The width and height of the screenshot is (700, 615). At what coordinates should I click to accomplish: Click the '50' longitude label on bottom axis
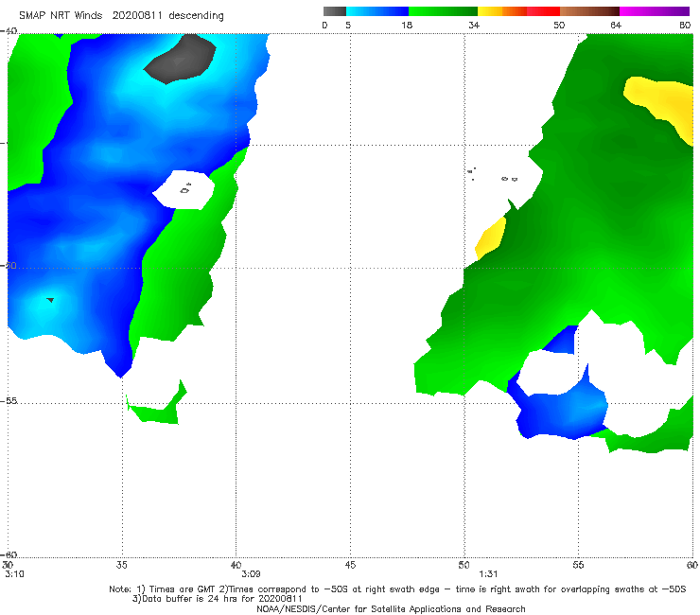point(464,565)
